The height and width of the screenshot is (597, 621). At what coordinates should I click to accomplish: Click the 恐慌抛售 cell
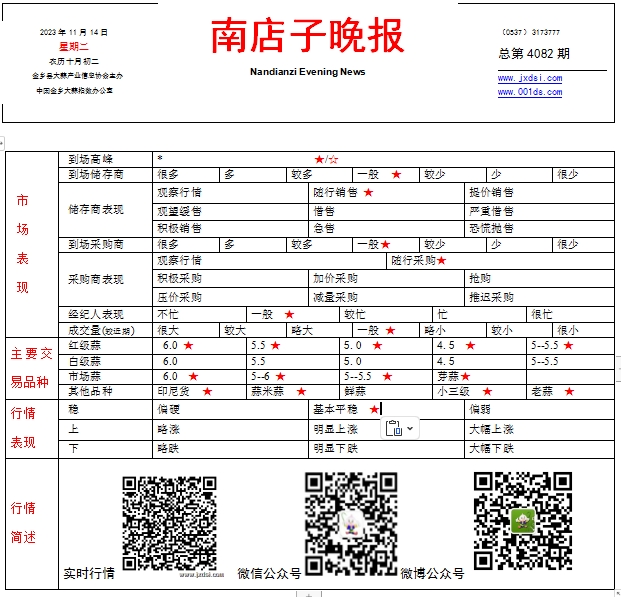click(x=539, y=229)
